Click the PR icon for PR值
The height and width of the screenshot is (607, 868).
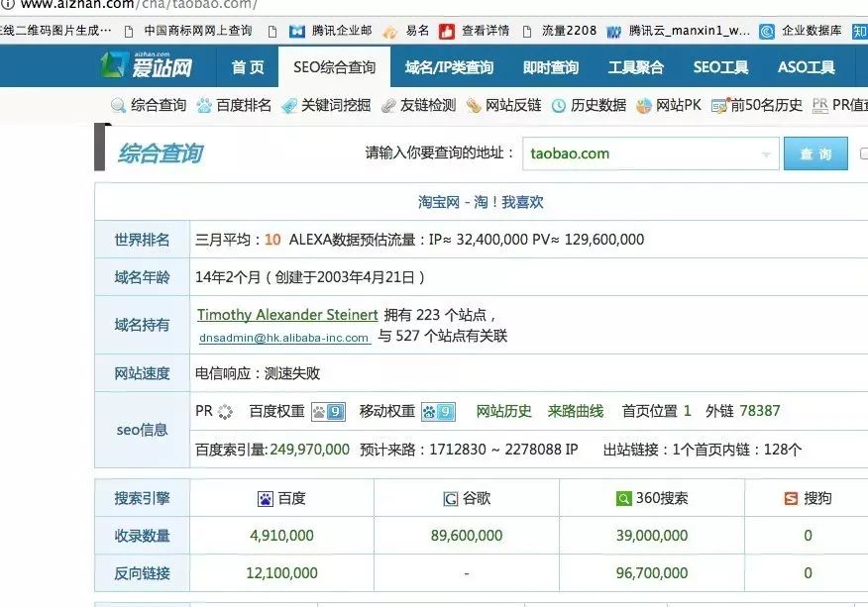819,105
